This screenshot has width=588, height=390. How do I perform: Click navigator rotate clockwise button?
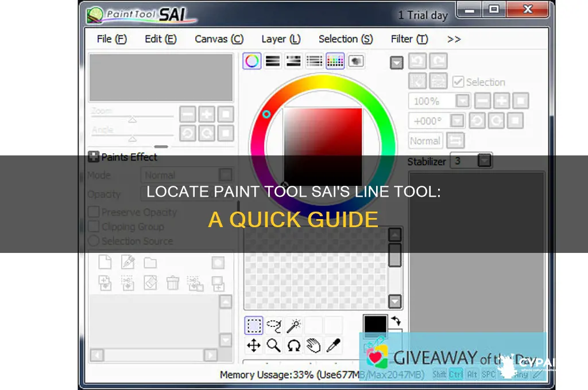(207, 133)
